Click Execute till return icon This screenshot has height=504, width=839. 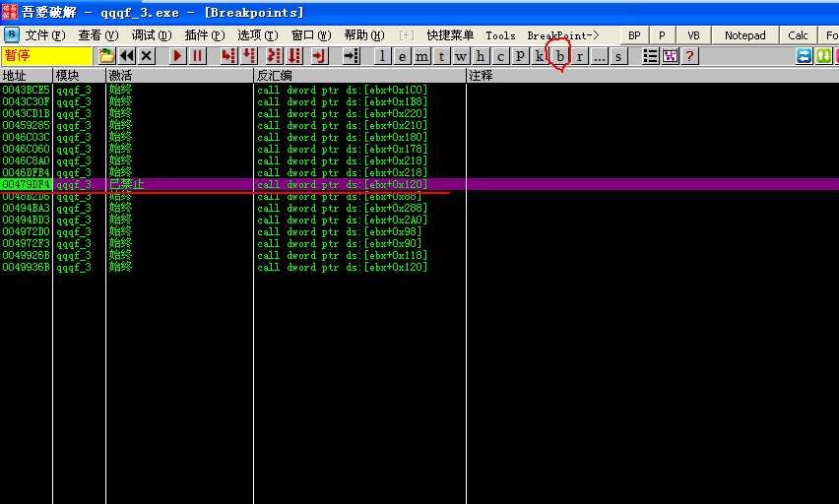tap(319, 56)
